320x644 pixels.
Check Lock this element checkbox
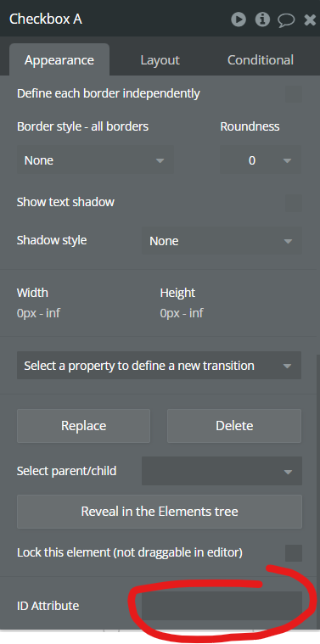[x=294, y=553]
